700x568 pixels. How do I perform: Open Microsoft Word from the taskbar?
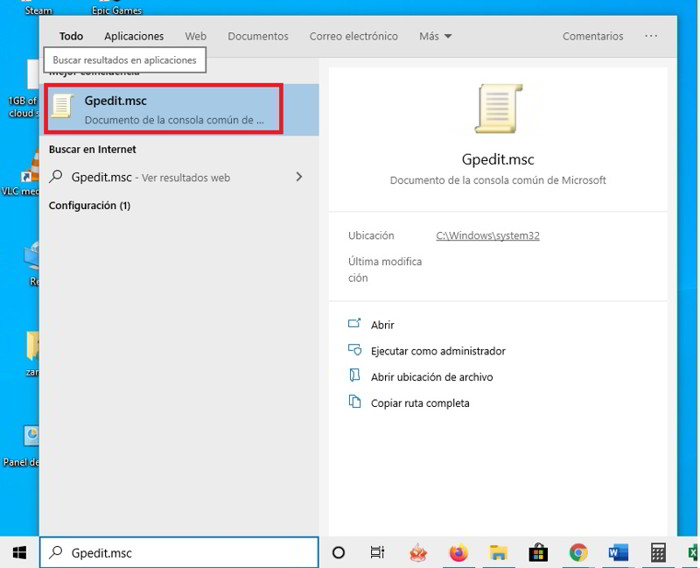coord(617,552)
